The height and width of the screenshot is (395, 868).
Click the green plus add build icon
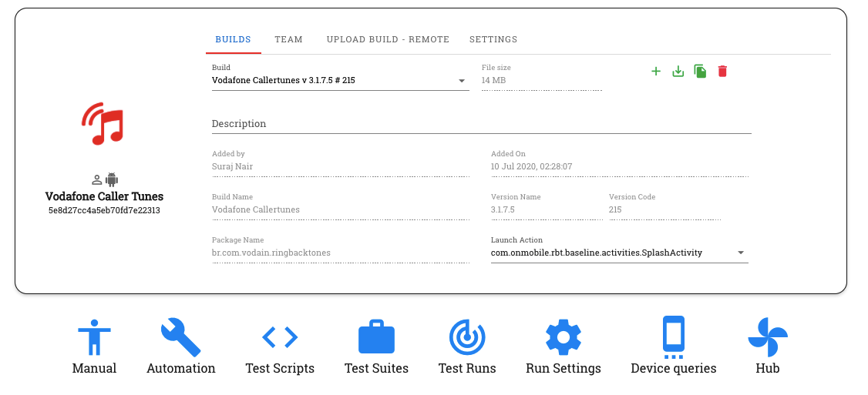coord(656,72)
